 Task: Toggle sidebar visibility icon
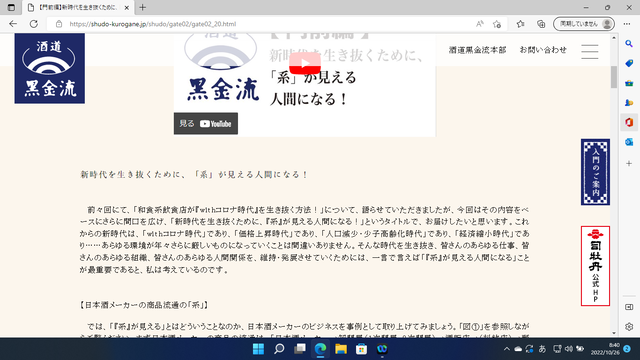tap(629, 307)
